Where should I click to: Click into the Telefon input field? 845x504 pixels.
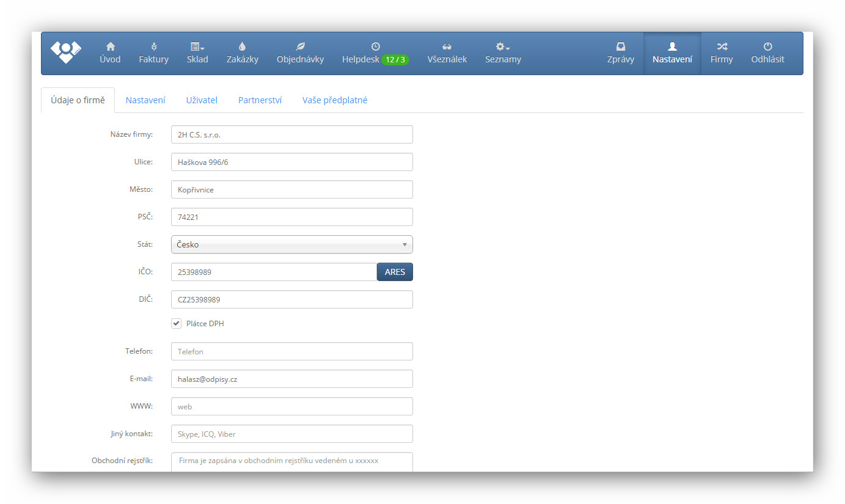click(291, 351)
